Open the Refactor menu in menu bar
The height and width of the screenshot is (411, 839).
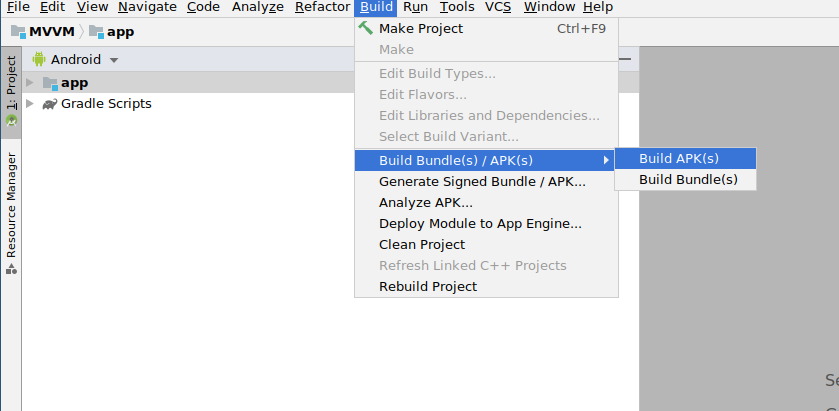click(323, 7)
